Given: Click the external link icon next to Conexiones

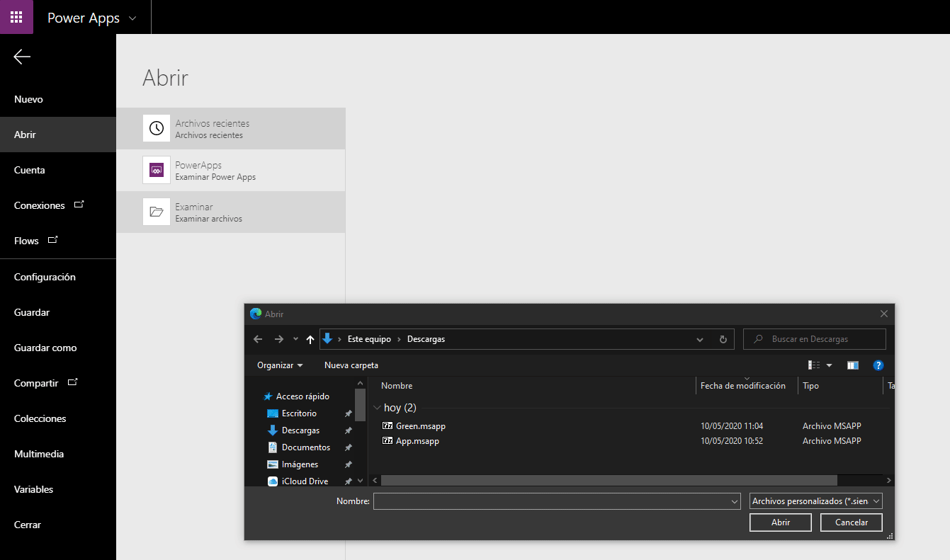Looking at the screenshot, I should (79, 204).
